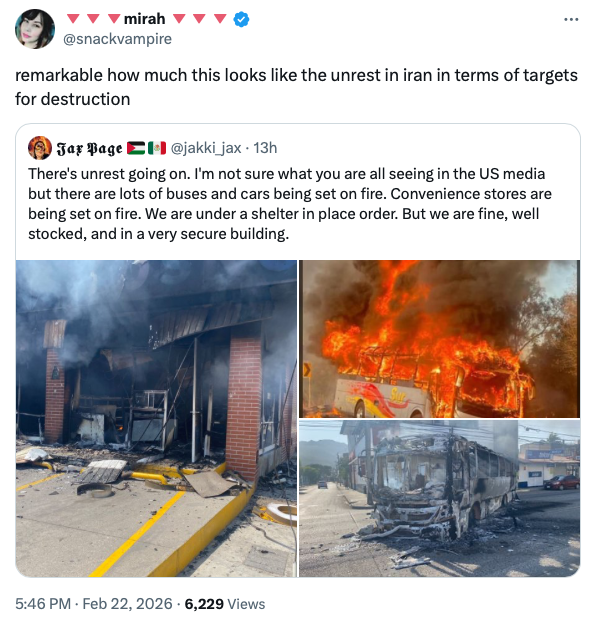Click the main tweet text about Iran
This screenshot has width=593, height=620.
[x=296, y=87]
